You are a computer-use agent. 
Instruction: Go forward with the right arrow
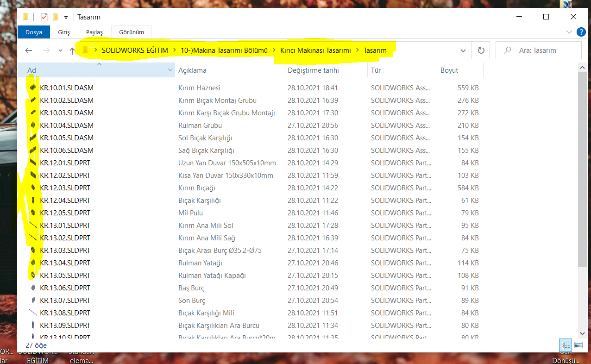pyautogui.click(x=46, y=50)
